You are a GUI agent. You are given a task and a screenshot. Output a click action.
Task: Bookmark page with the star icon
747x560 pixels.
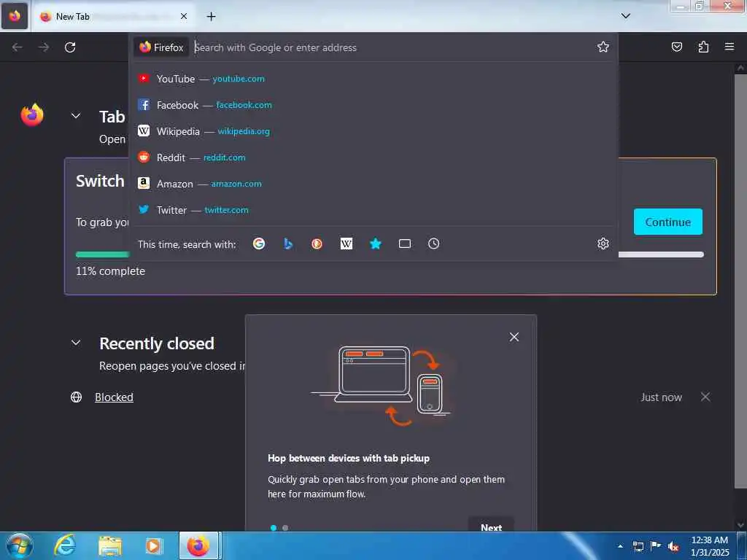(x=603, y=47)
